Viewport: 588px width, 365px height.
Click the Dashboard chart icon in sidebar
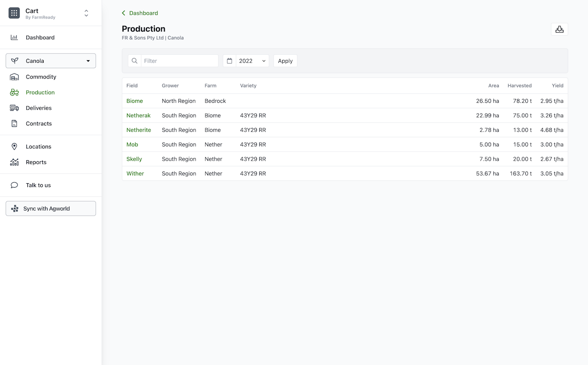(14, 37)
